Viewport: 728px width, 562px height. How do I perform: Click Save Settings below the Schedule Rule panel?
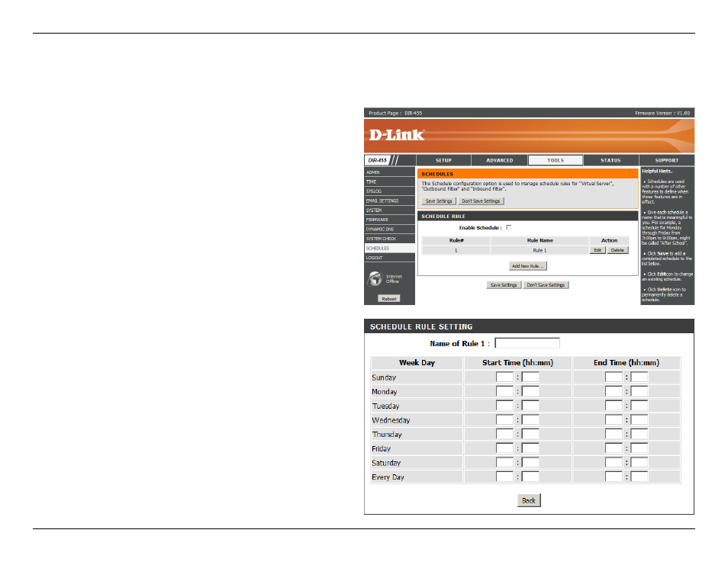pos(504,285)
